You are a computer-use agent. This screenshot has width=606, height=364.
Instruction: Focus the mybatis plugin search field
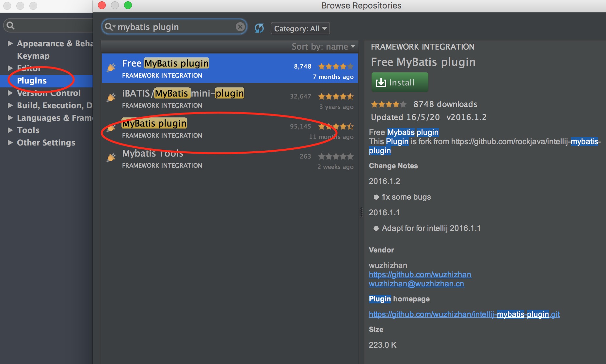tap(175, 27)
